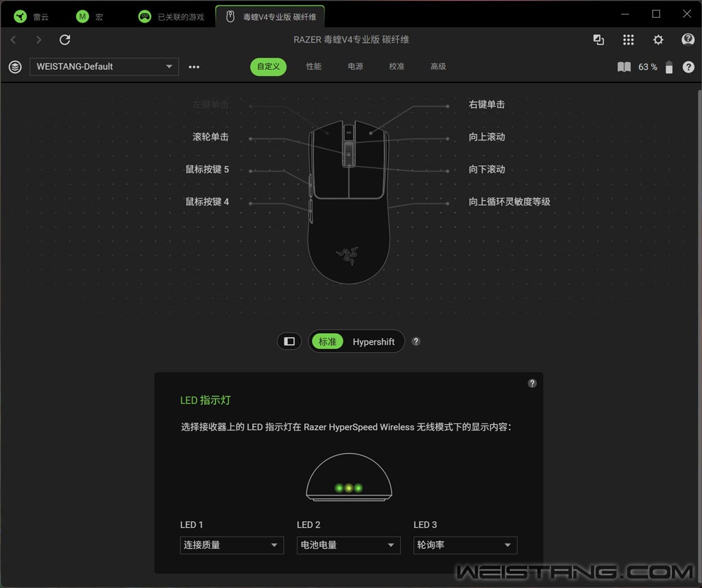This screenshot has height=588, width=702.
Task: Open the 宏 macro tab
Action: pyautogui.click(x=90, y=17)
